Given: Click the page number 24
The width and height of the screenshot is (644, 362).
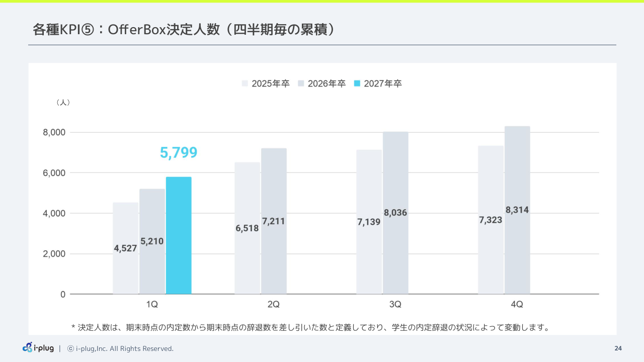Looking at the screenshot, I should (618, 348).
